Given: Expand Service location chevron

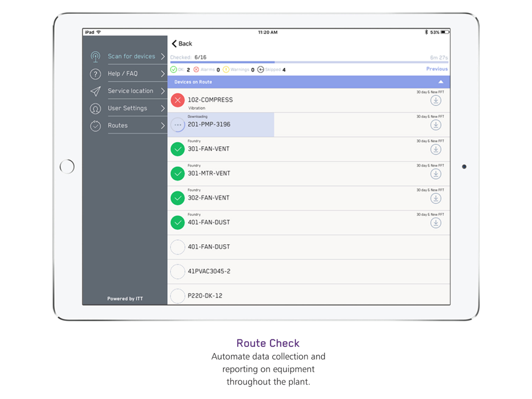Looking at the screenshot, I should 163,91.
